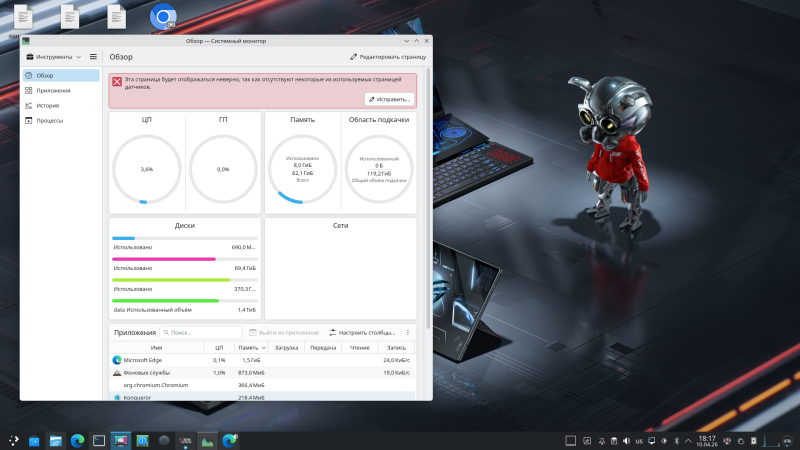The width and height of the screenshot is (800, 450).
Task: Open the Приложения page in the sidebar
Action: pos(53,90)
